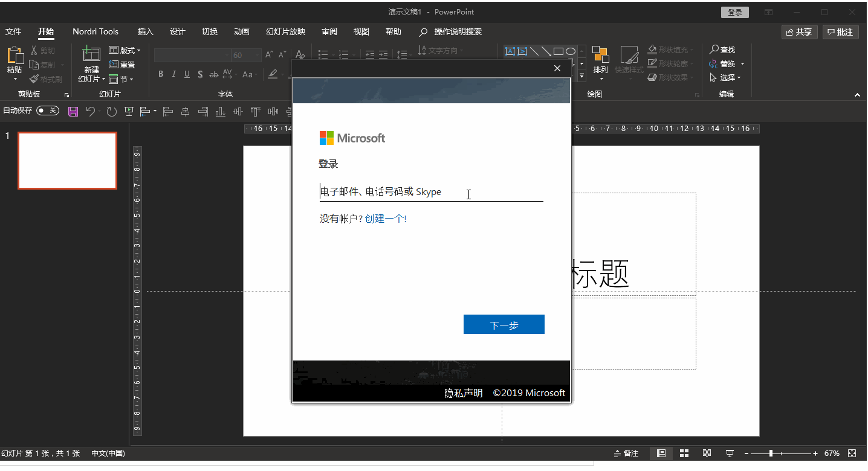Click the Reset (重置) slide icon
Image resolution: width=868 pixels, height=471 pixels.
pos(114,65)
